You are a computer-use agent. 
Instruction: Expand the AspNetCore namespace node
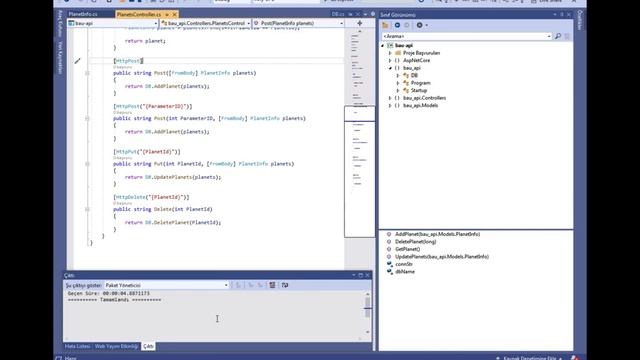click(390, 60)
